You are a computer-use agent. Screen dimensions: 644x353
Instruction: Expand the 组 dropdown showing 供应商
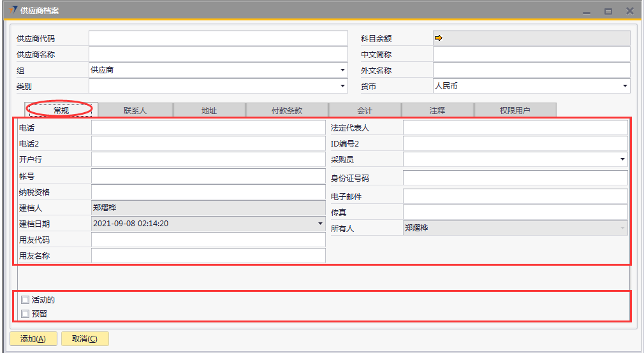click(342, 70)
